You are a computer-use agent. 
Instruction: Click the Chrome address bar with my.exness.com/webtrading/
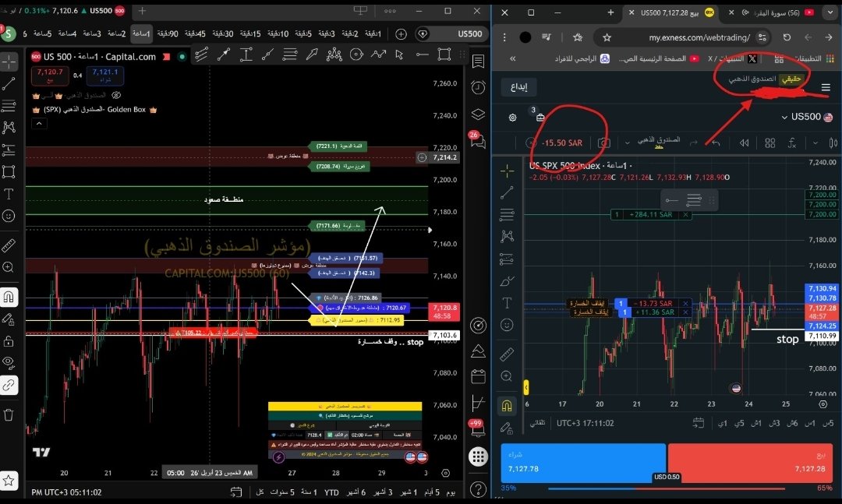[685, 37]
